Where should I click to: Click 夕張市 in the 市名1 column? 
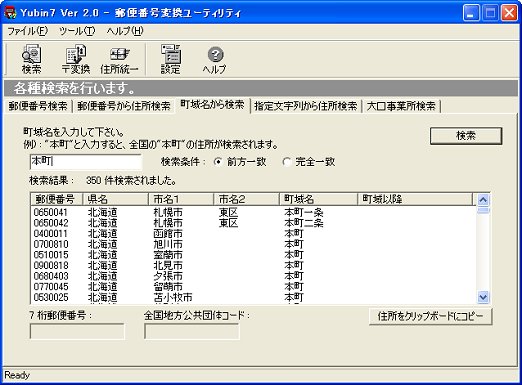pyautogui.click(x=168, y=276)
